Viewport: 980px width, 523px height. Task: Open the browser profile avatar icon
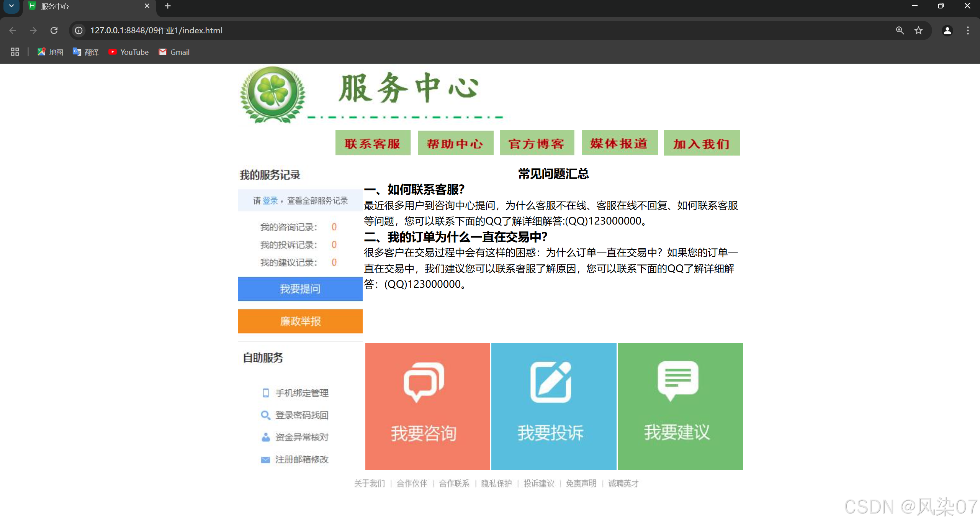click(x=947, y=30)
